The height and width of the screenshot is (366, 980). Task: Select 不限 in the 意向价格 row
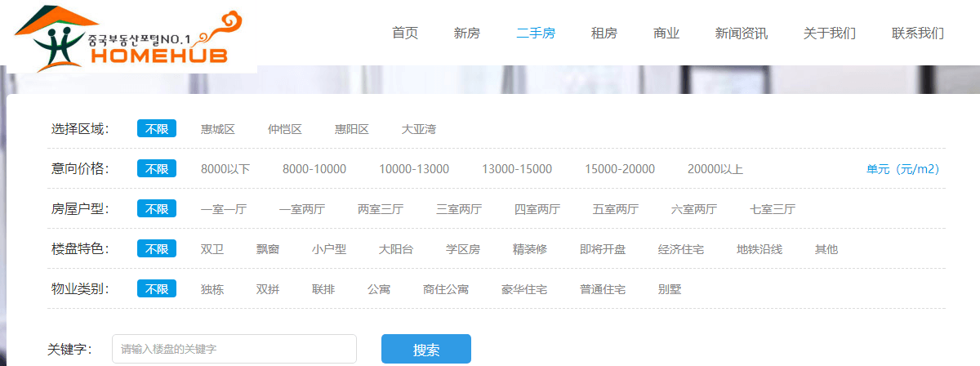(x=157, y=169)
